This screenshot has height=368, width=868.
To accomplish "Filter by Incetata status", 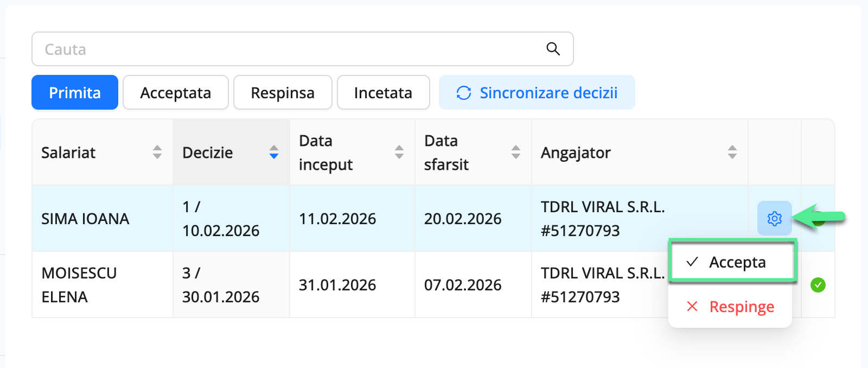I will pyautogui.click(x=383, y=93).
